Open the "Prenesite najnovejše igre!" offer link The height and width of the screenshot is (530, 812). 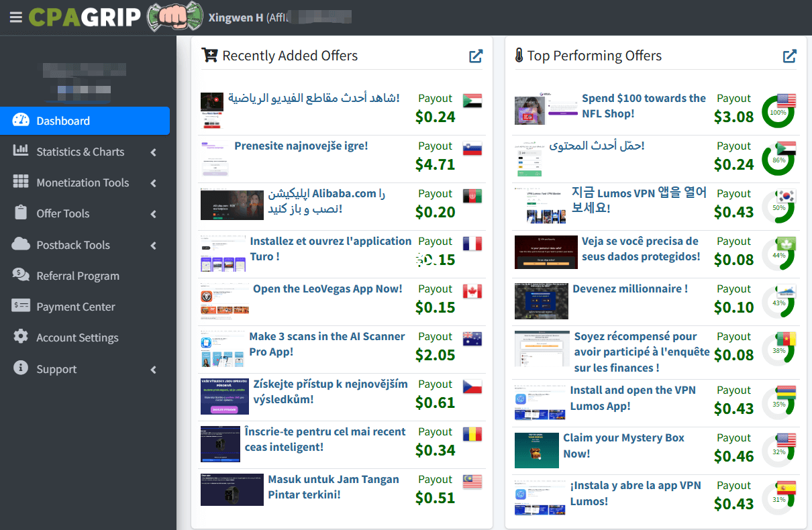pos(301,146)
